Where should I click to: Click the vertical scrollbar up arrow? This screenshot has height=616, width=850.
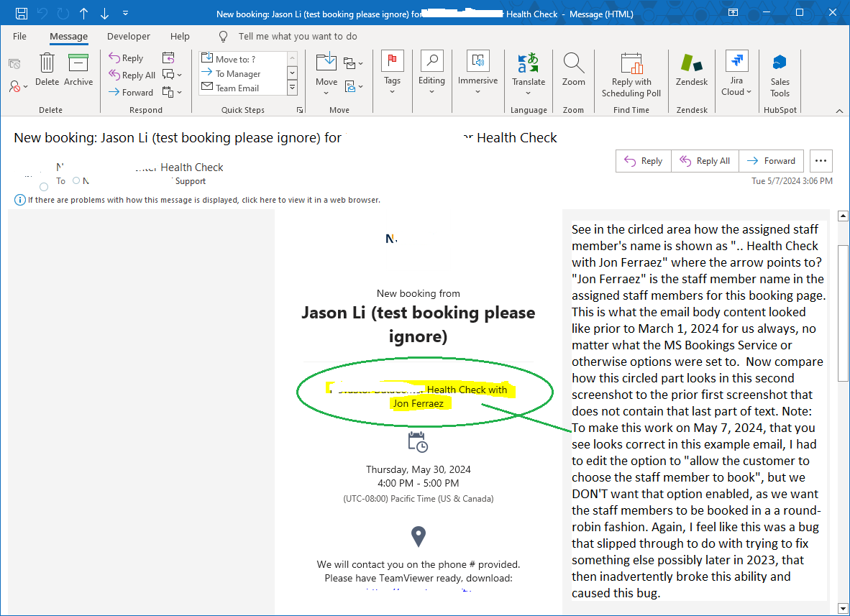pyautogui.click(x=843, y=216)
